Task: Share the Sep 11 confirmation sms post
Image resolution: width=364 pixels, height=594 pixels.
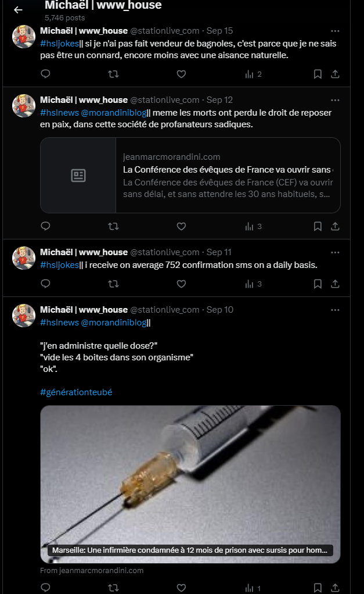Action: 335,284
